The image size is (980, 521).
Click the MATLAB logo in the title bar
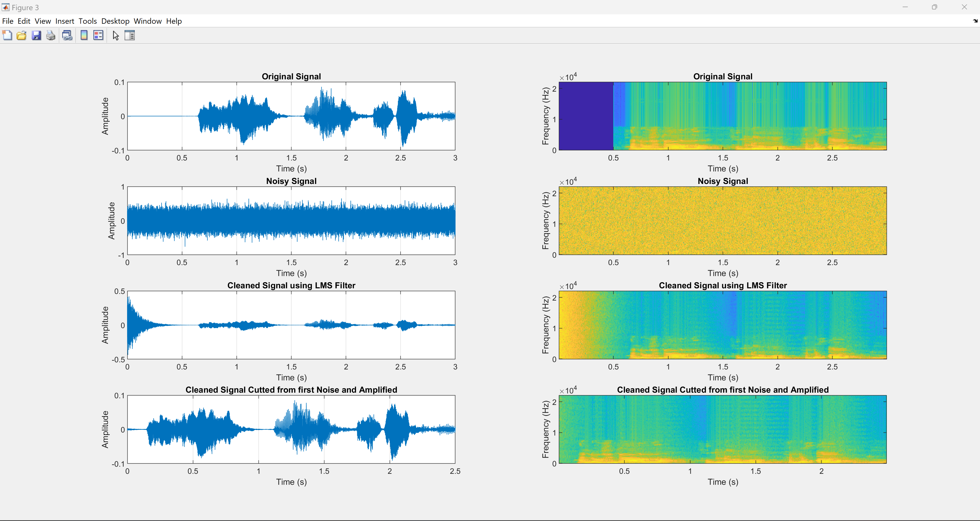coord(5,7)
